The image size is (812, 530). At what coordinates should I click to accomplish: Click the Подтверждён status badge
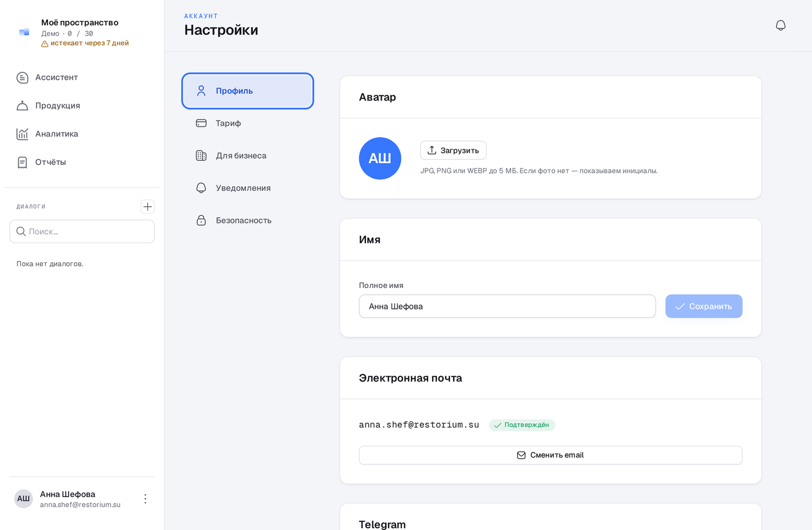[522, 425]
